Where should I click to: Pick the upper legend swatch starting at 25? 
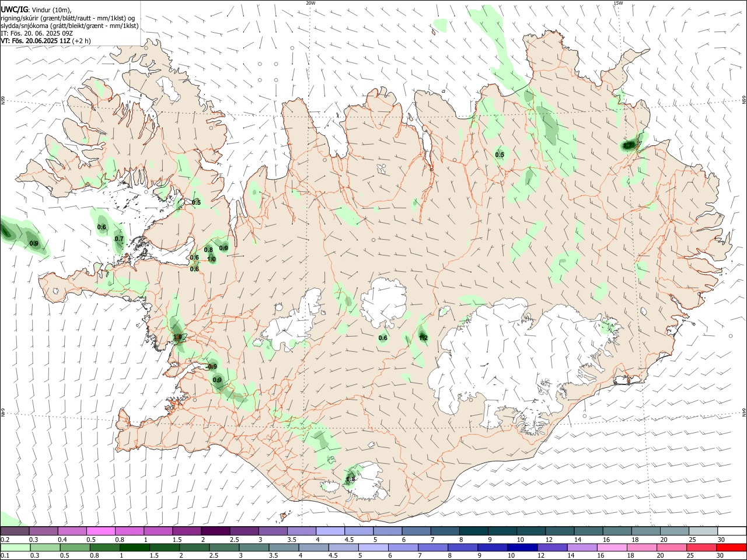(703, 531)
